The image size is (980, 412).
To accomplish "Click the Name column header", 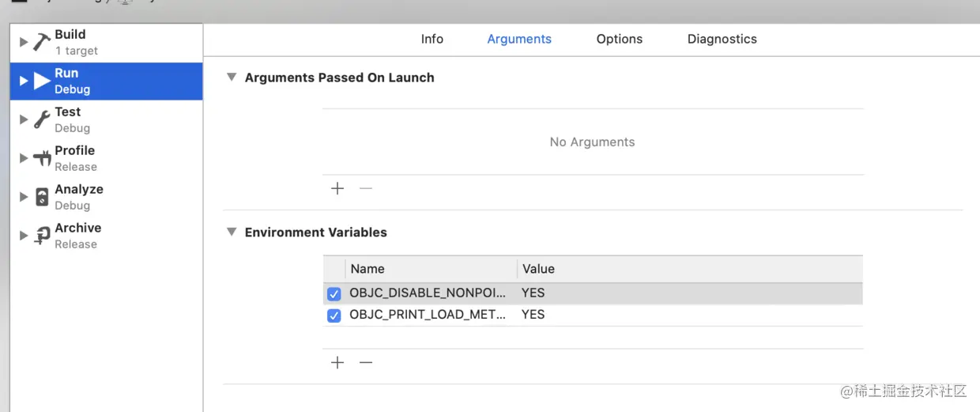I will tap(432, 269).
